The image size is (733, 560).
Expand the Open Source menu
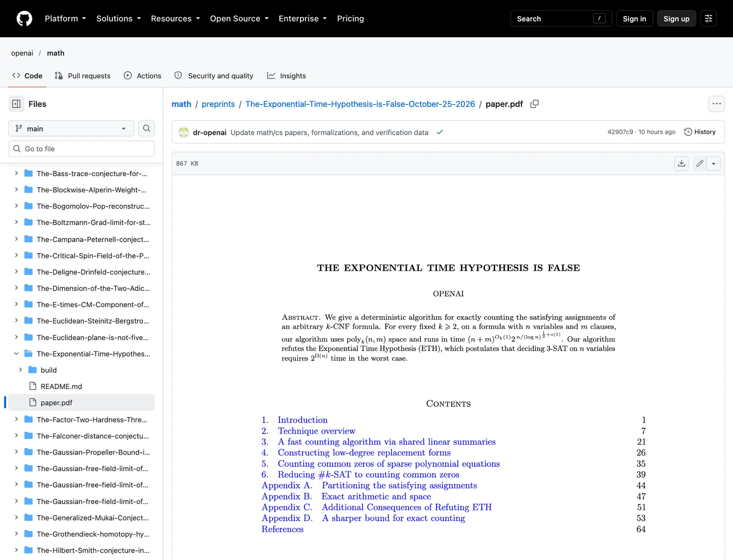tap(239, 19)
